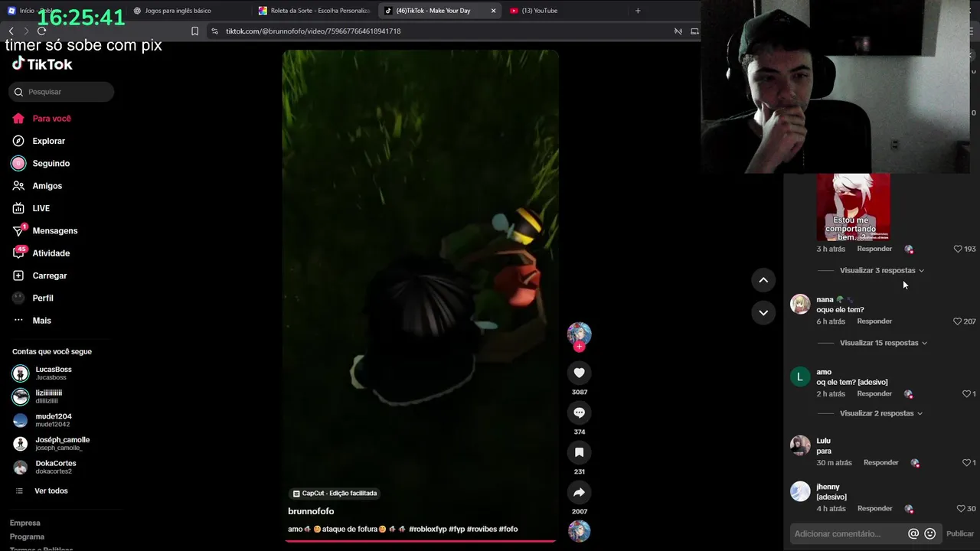The width and height of the screenshot is (980, 551).
Task: Open CapCut Edição facilitada tag
Action: pyautogui.click(x=335, y=494)
